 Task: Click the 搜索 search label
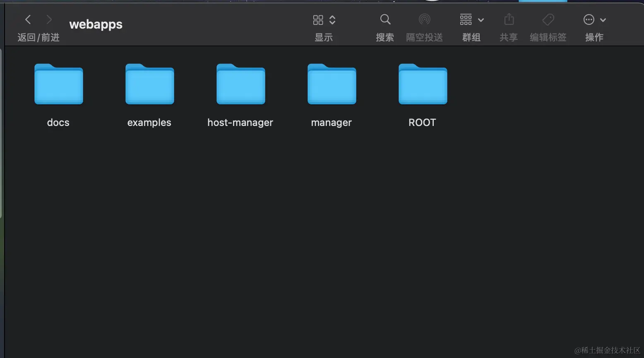coord(385,37)
